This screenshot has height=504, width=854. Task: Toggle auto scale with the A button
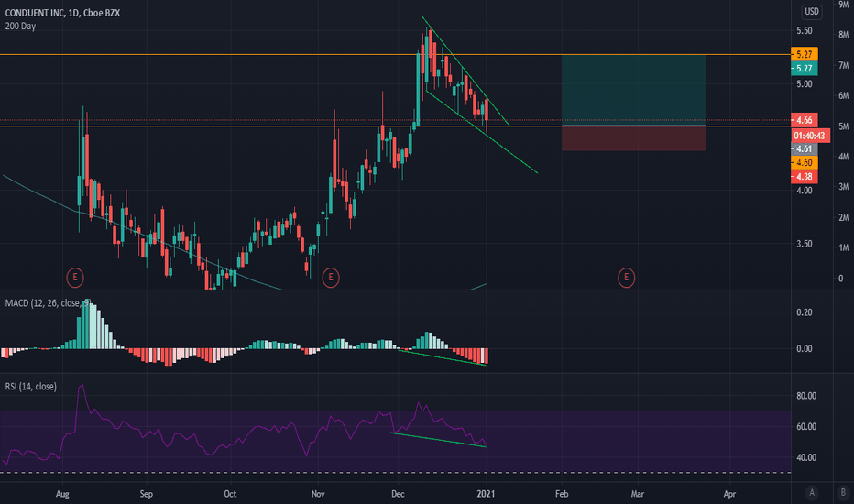click(812, 493)
